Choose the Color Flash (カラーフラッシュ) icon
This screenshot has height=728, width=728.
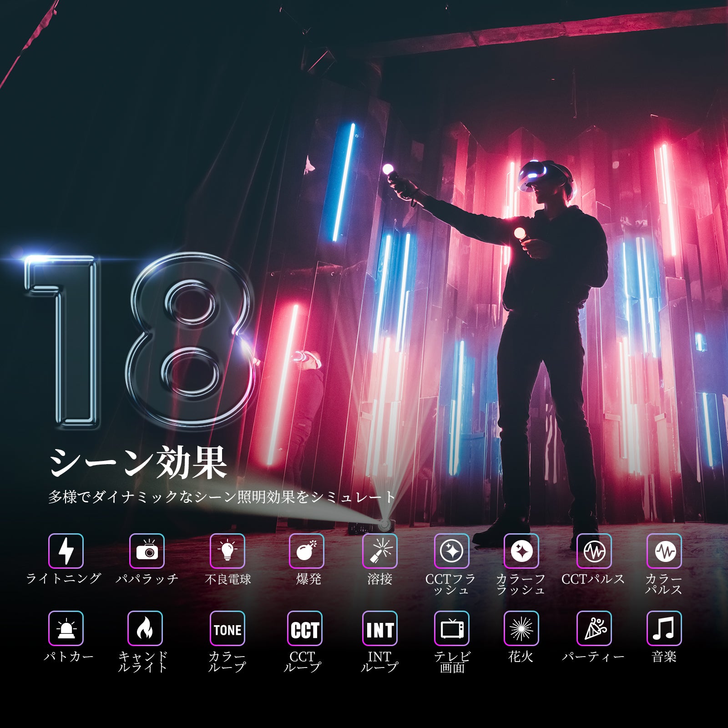point(521,551)
